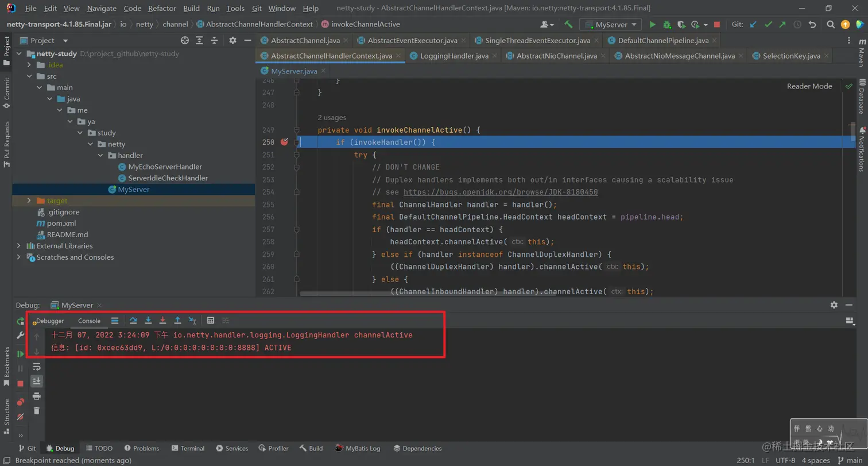Image resolution: width=868 pixels, height=466 pixels.
Task: Click Step Over in debugger toolbar
Action: point(133,321)
